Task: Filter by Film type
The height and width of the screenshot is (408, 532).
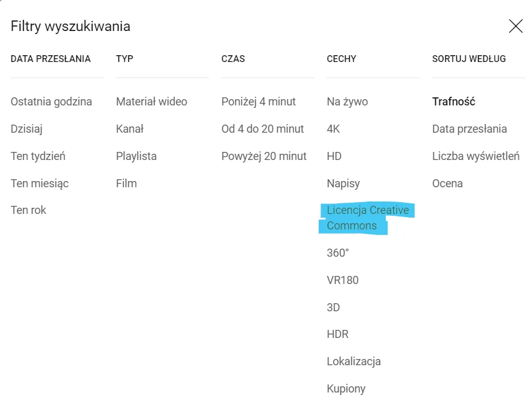Action: pyautogui.click(x=126, y=184)
